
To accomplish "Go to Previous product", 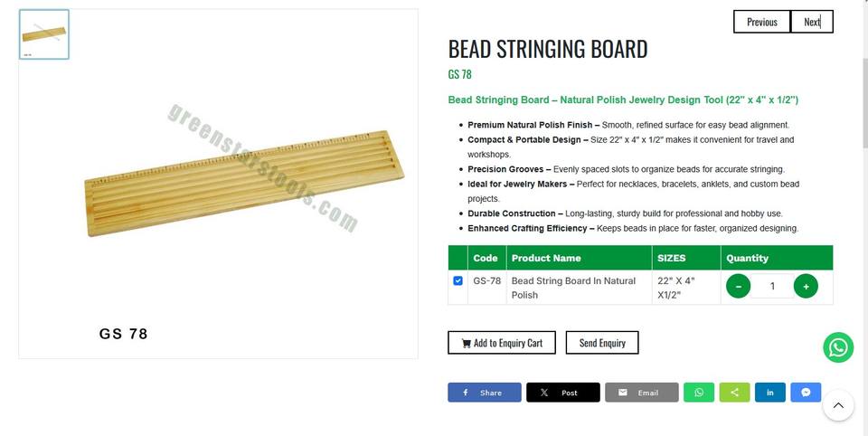I will click(x=761, y=22).
